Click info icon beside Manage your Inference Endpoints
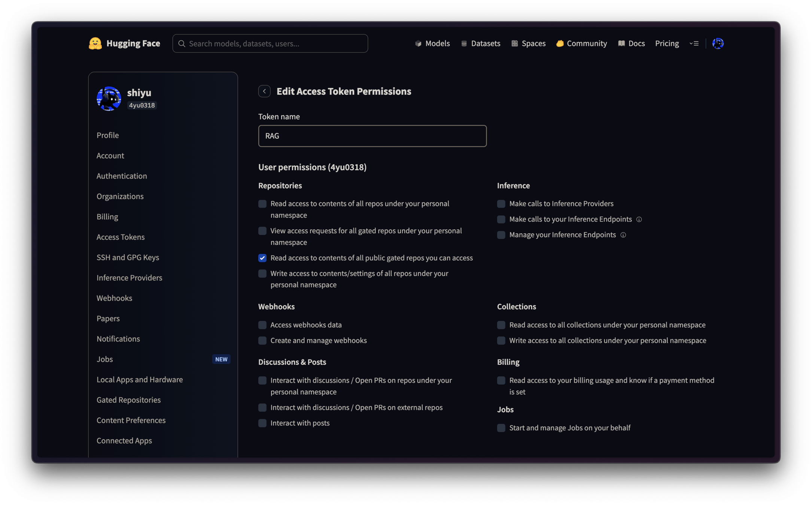The height and width of the screenshot is (505, 812). click(x=623, y=235)
